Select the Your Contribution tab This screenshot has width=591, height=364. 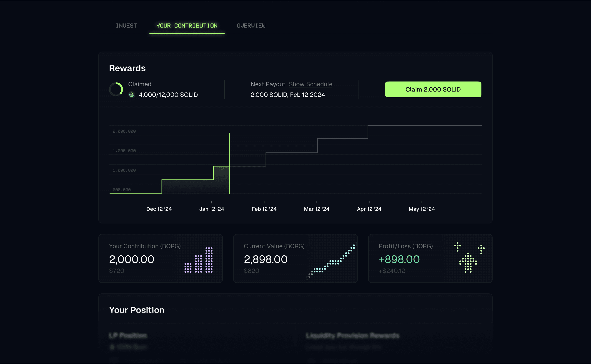(x=187, y=25)
